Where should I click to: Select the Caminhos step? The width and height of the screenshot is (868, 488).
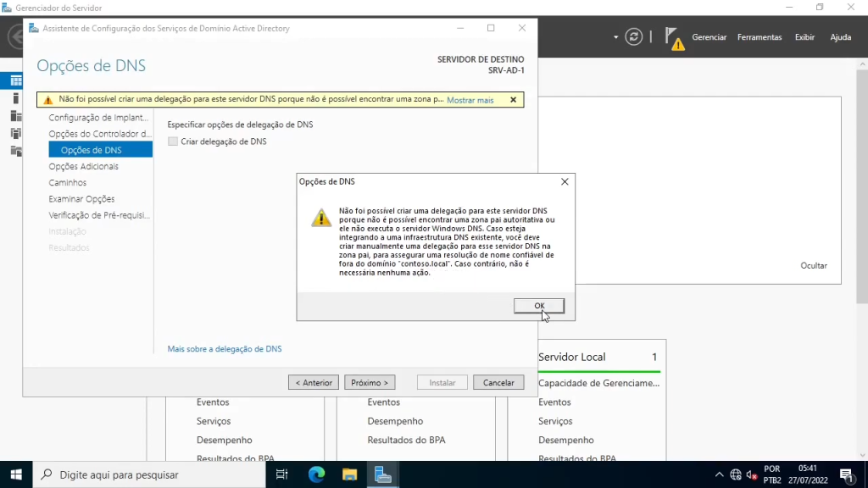click(68, 183)
